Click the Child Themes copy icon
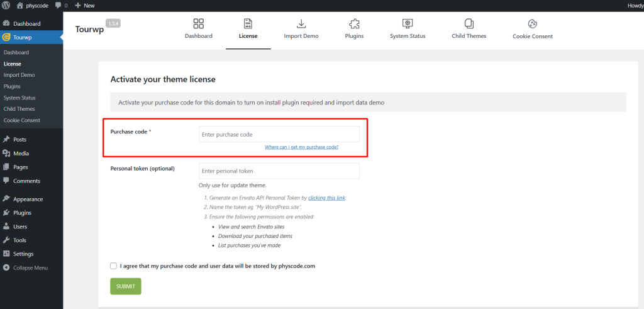The height and width of the screenshot is (309, 644). pyautogui.click(x=469, y=23)
